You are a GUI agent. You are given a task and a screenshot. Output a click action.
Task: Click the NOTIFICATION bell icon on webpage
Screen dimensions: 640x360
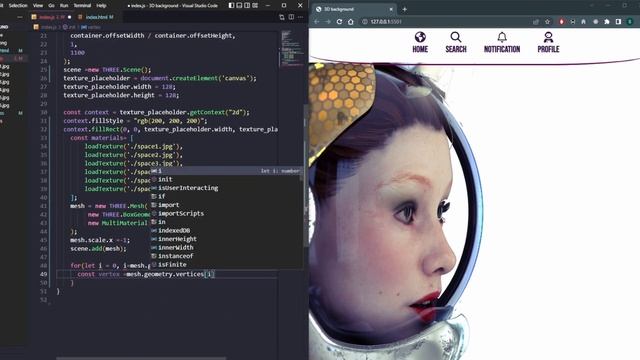tap(502, 38)
